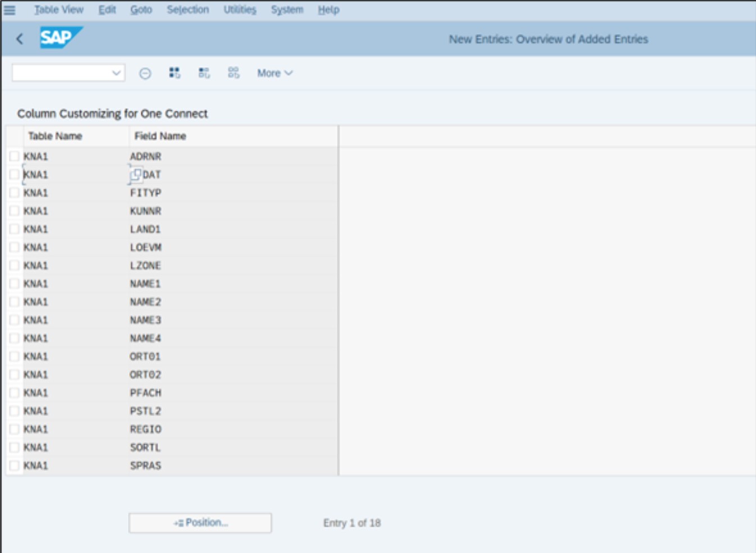
Task: Click the Position... button
Action: (x=200, y=523)
